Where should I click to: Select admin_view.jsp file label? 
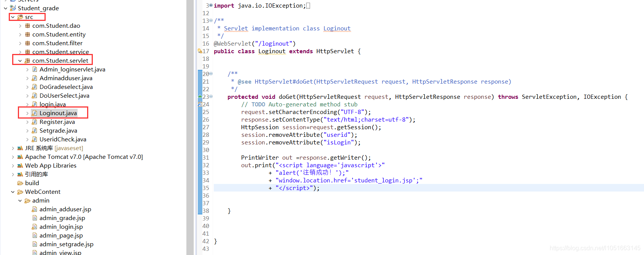tap(60, 253)
